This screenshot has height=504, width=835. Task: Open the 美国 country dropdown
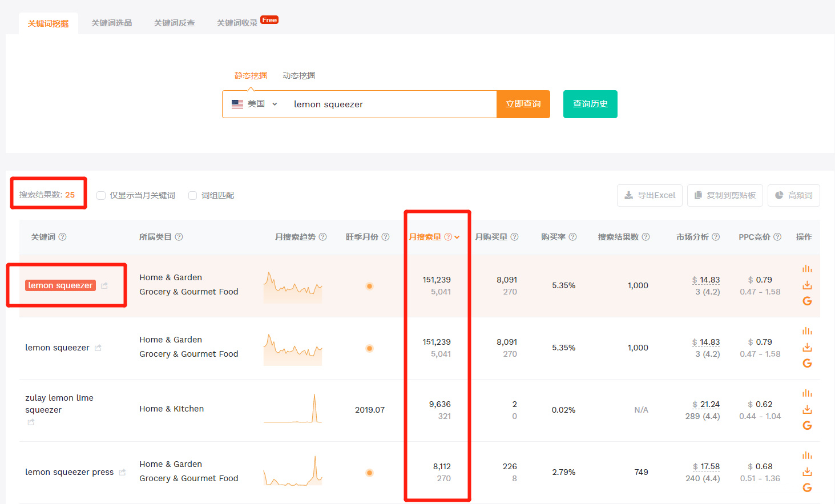(x=255, y=104)
